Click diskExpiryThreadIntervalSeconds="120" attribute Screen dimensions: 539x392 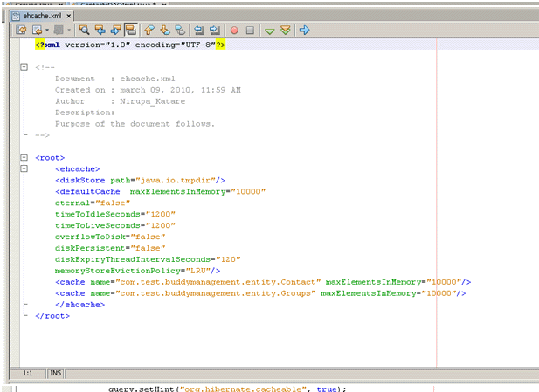148,259
